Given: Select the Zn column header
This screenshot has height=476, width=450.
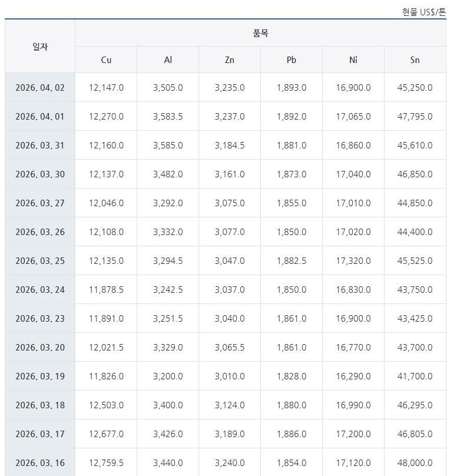Looking at the screenshot, I should click(230, 60).
